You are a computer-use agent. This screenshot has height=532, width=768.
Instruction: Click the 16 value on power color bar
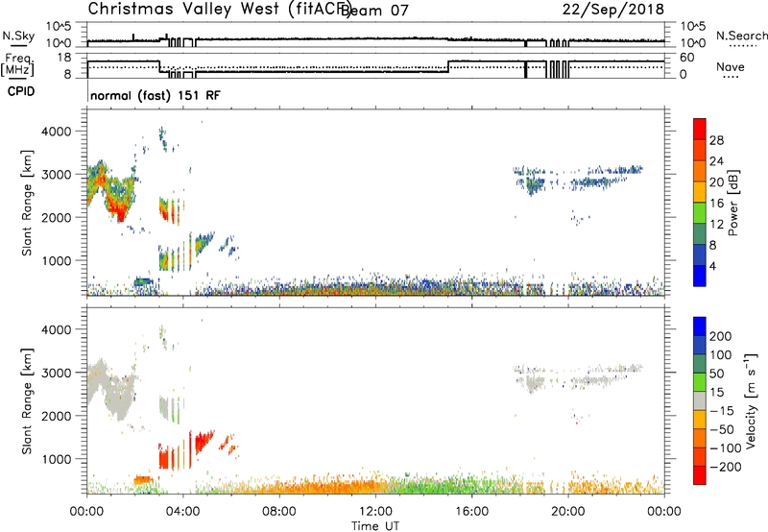(x=716, y=204)
